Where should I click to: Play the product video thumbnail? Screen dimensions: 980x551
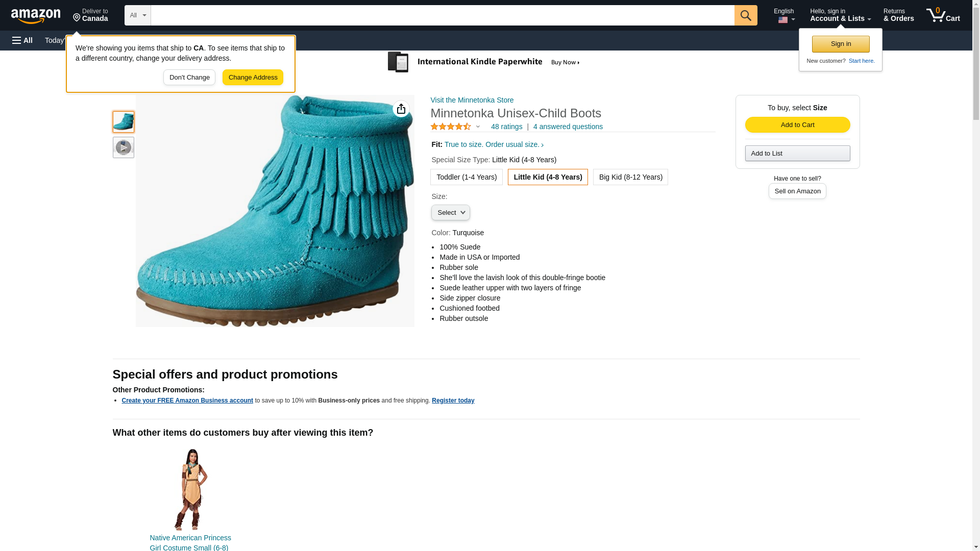click(123, 147)
